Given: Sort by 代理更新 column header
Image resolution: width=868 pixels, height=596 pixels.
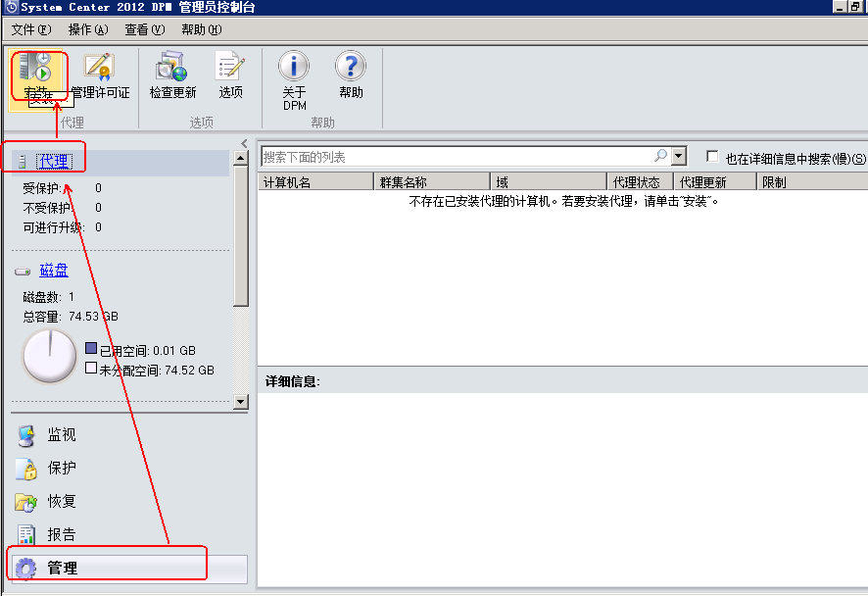Looking at the screenshot, I should click(x=715, y=181).
